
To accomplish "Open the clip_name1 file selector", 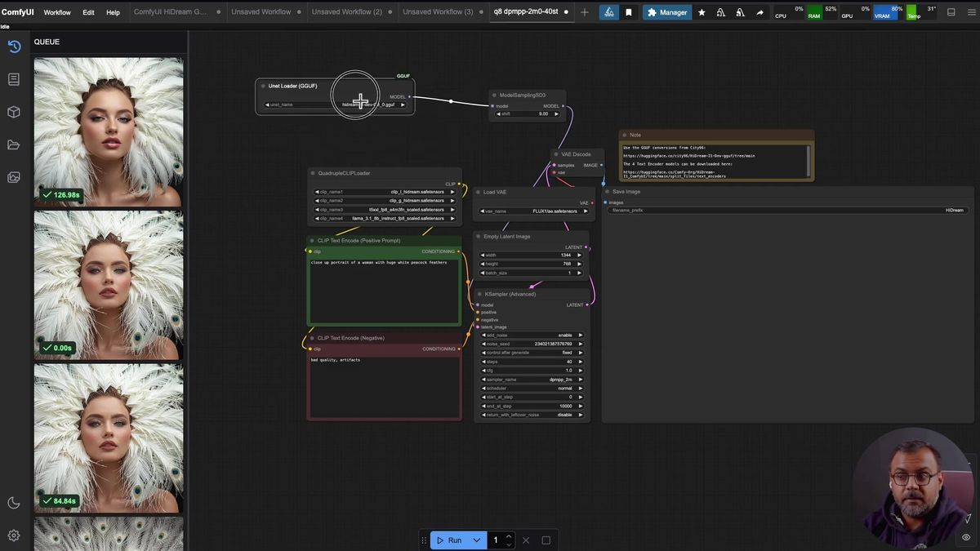I will click(385, 192).
